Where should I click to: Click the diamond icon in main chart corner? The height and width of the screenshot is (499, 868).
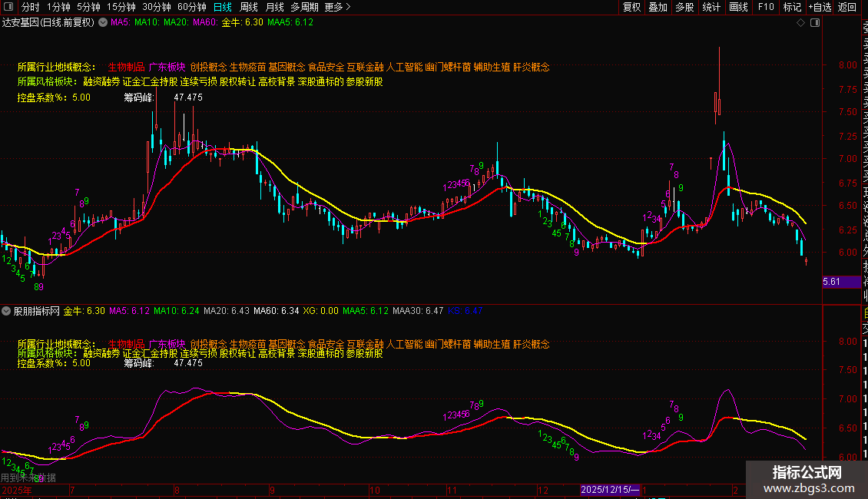pyautogui.click(x=800, y=23)
